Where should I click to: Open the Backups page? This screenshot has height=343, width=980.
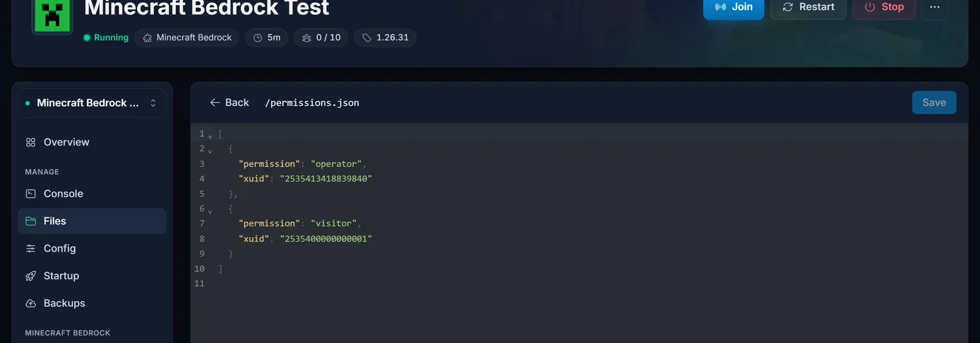(x=92, y=303)
